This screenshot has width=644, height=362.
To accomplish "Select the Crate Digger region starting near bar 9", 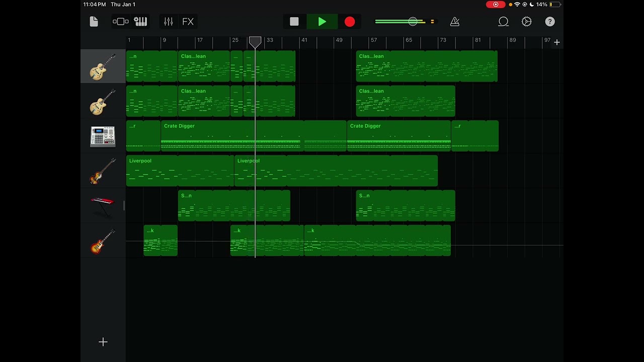I will pyautogui.click(x=254, y=136).
